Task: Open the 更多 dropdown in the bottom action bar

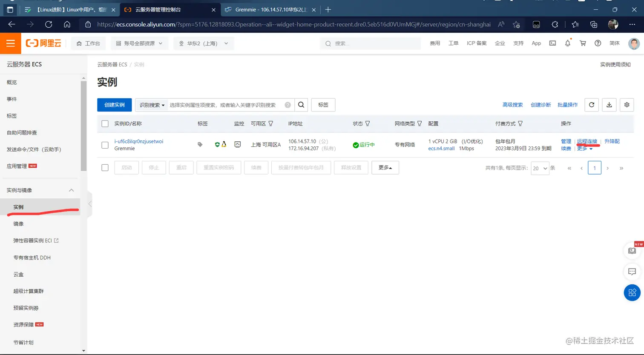Action: 385,168
